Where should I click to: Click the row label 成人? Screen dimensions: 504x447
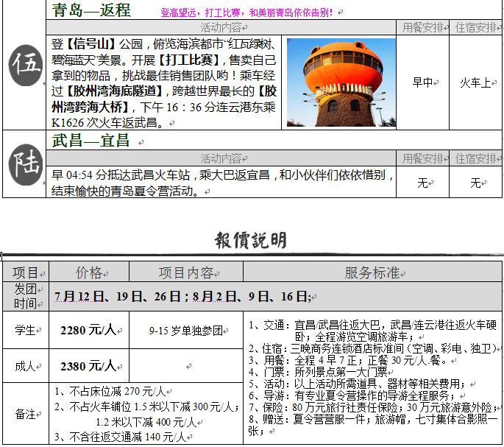[26, 366]
